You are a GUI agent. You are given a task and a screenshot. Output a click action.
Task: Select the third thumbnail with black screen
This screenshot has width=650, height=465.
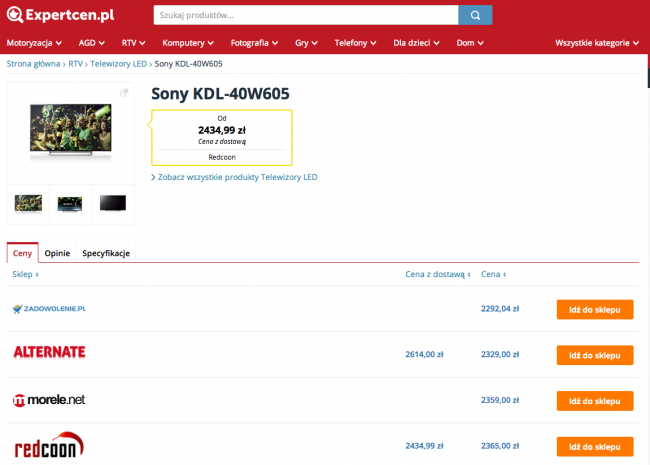point(113,203)
